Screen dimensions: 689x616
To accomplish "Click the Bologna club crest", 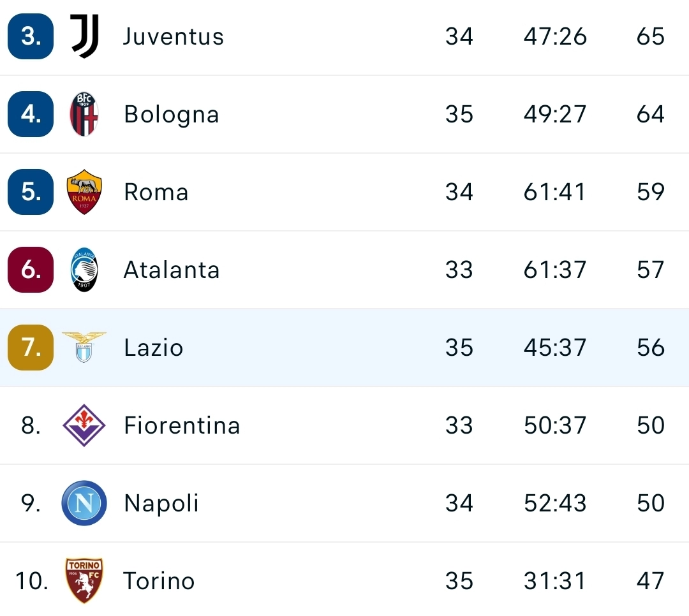I will click(84, 114).
